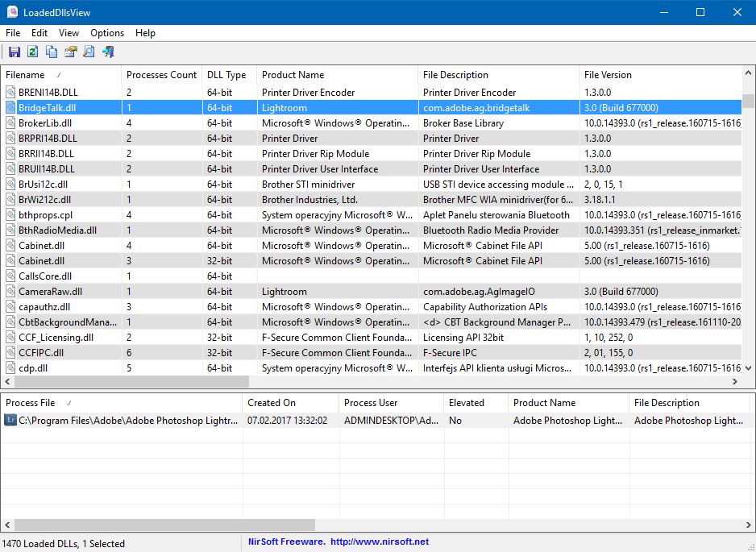Sort by Processes Count column header

click(x=161, y=75)
